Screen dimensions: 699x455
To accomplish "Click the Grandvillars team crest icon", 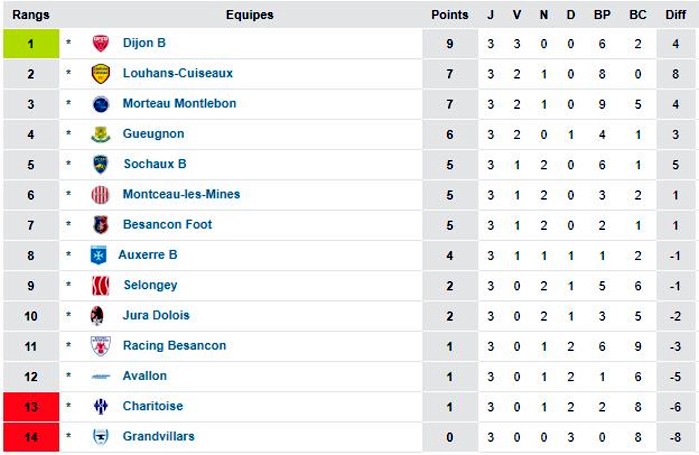I will tap(101, 437).
